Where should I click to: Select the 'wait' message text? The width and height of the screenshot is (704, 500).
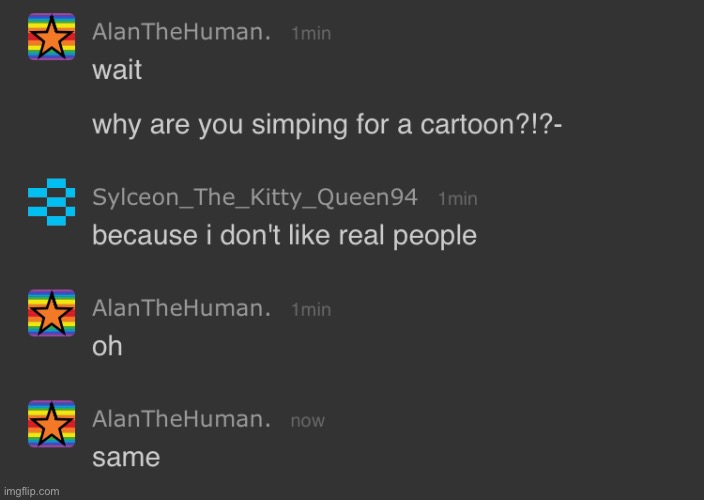[x=117, y=70]
